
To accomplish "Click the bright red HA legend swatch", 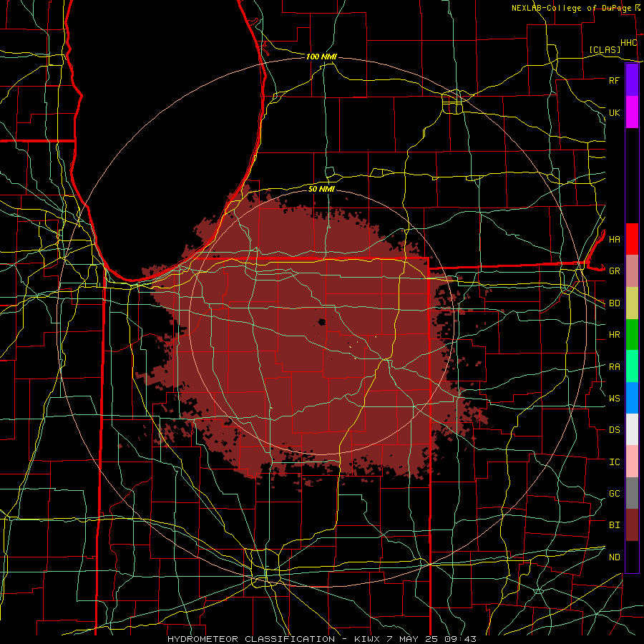I will tap(632, 239).
